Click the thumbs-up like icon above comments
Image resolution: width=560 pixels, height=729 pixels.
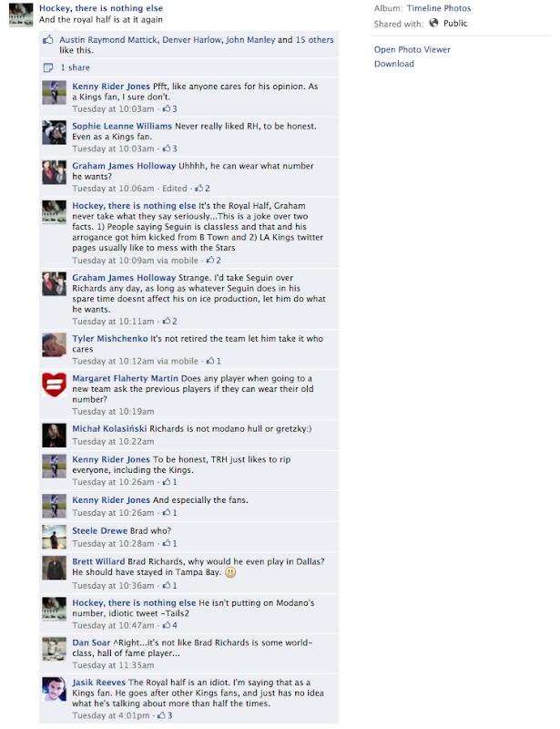48,40
